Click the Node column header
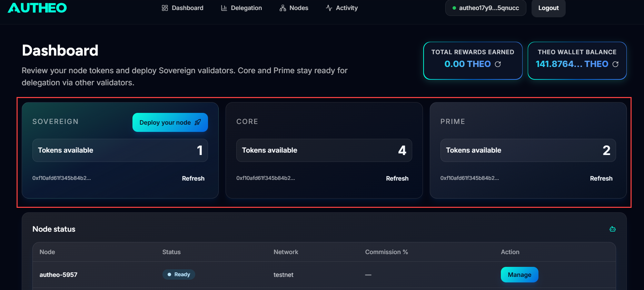Viewport: 644px width, 290px height. point(47,252)
